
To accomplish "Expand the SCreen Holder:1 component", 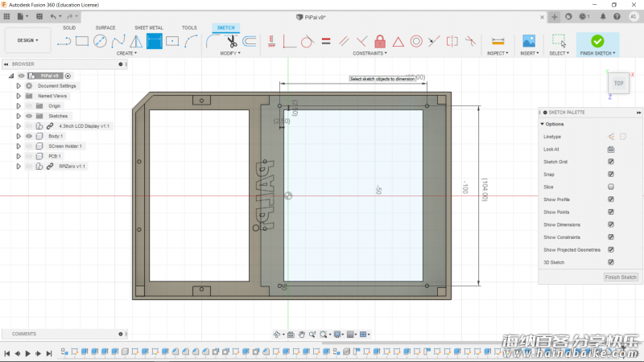I will coord(19,146).
